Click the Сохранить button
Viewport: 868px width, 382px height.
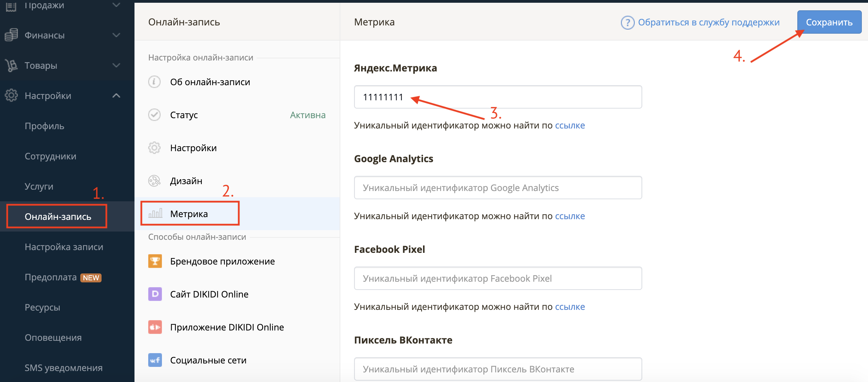(x=829, y=22)
